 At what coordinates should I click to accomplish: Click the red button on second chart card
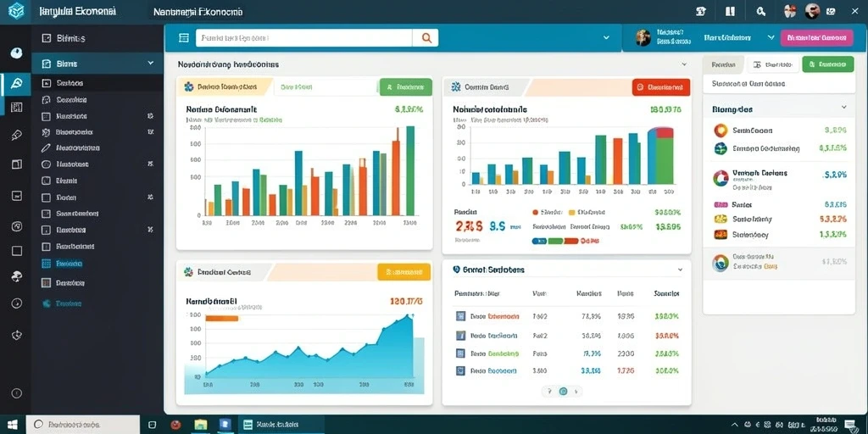(661, 87)
